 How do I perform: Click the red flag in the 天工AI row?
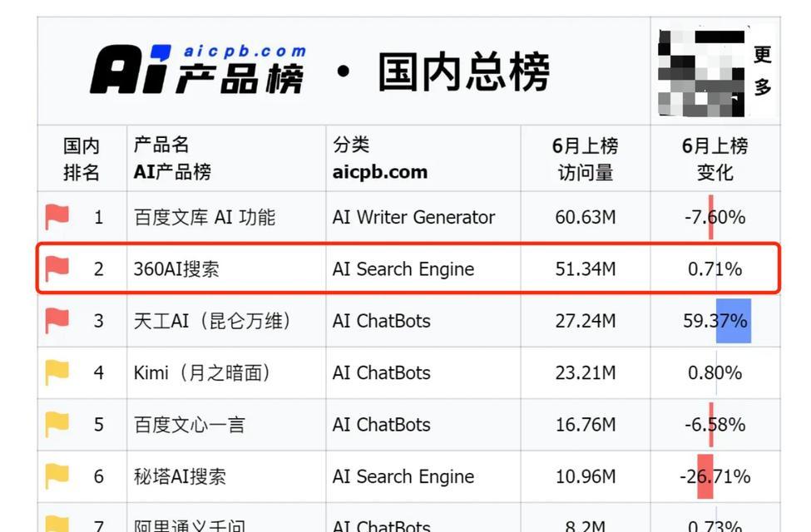coord(57,321)
